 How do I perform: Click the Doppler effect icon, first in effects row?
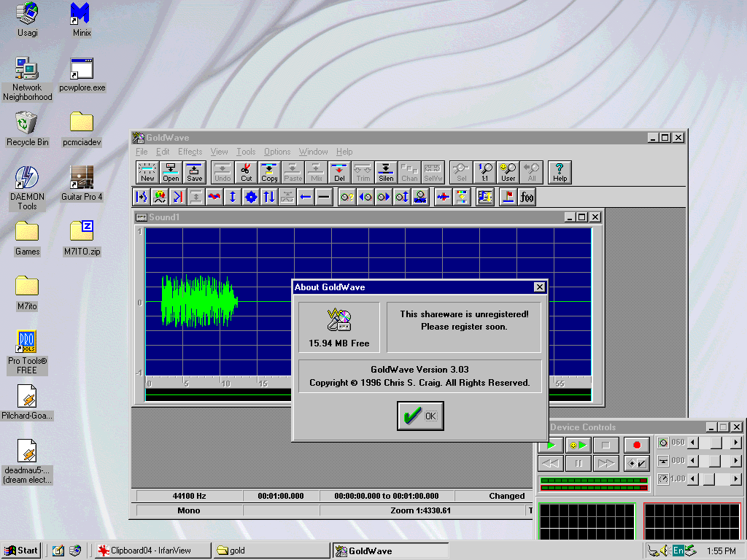(x=142, y=197)
